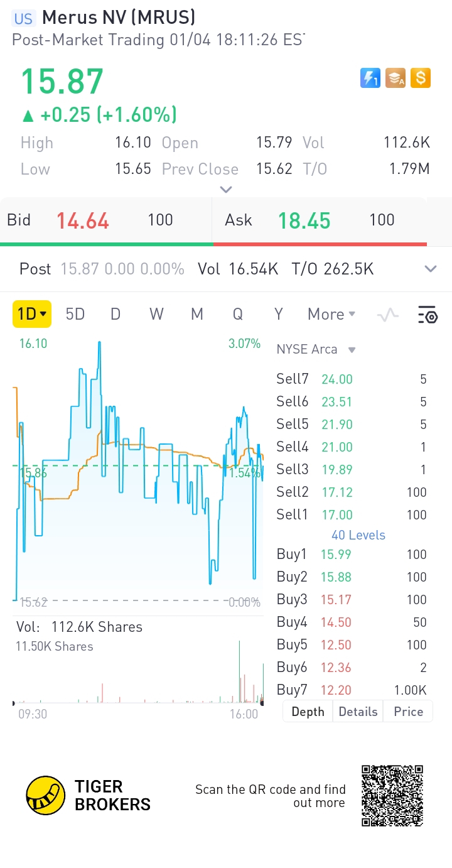The image size is (452, 868).
Task: Tap the US market badge
Action: [23, 18]
